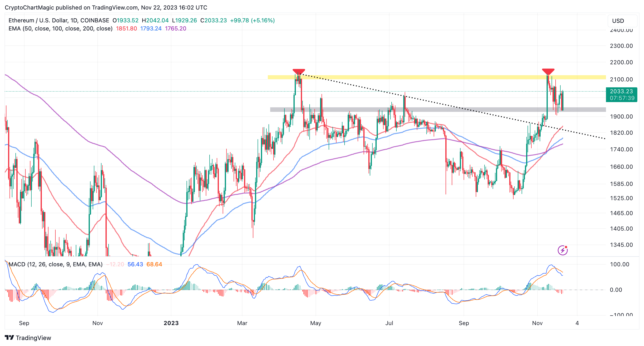Click the 4 date label on time axis

(x=577, y=323)
